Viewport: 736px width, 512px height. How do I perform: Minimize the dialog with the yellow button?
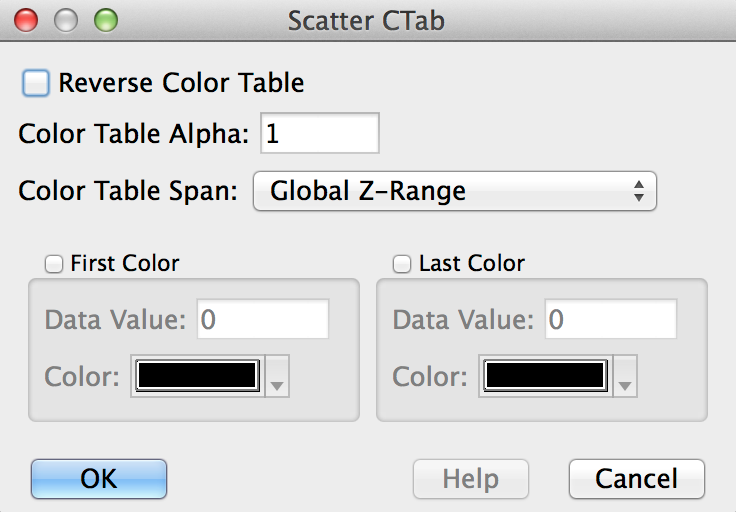coord(66,19)
